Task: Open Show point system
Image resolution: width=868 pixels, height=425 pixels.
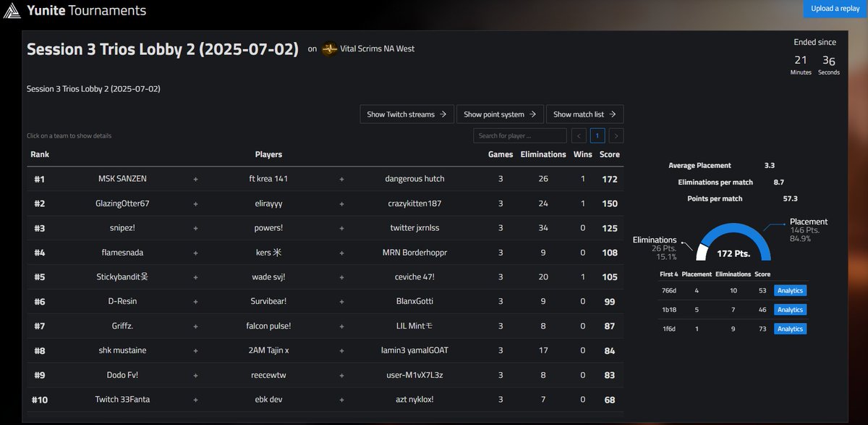Action: pos(499,114)
